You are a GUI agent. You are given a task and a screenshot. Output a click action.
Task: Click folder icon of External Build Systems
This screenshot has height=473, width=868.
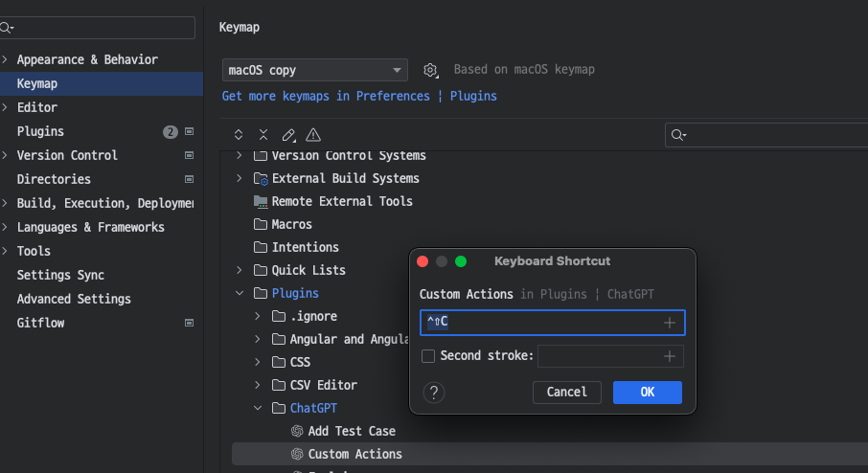[261, 179]
